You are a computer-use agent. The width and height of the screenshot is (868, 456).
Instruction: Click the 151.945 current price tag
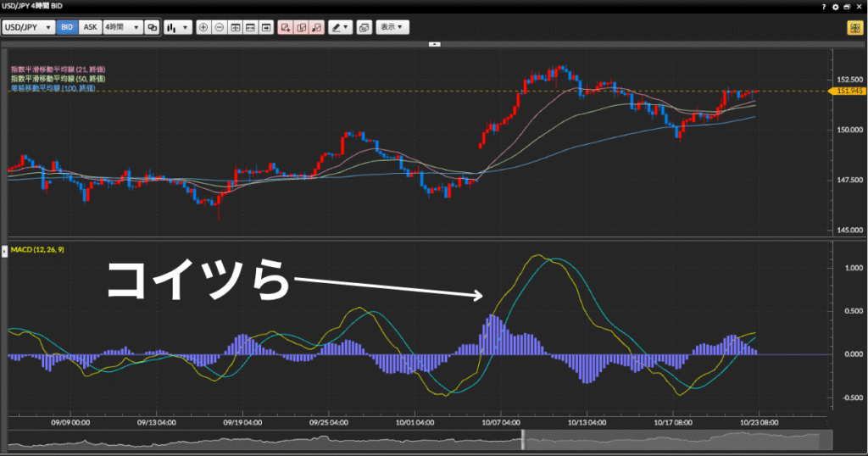pos(849,91)
